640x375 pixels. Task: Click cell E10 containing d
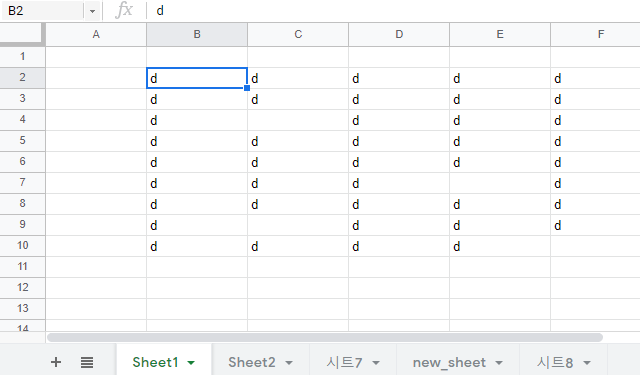tap(500, 246)
